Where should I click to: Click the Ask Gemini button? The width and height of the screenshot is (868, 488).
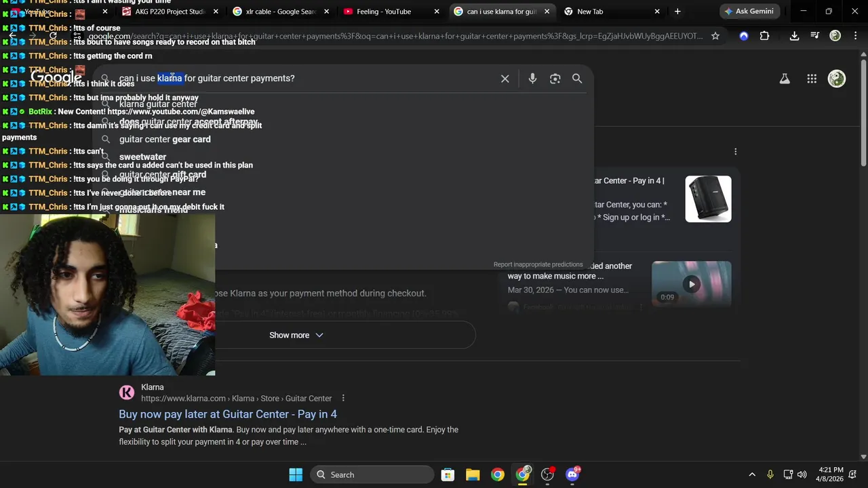pos(750,12)
